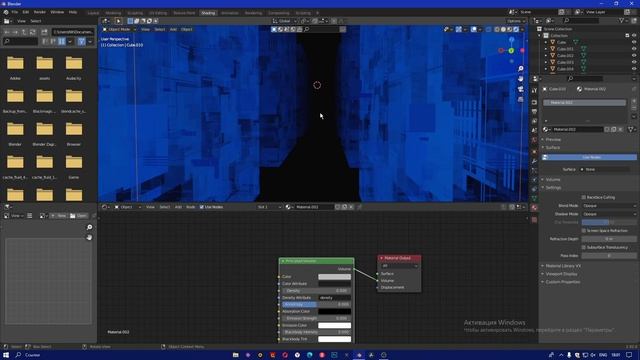Expand the Preview panel
The height and width of the screenshot is (360, 640).
point(553,140)
